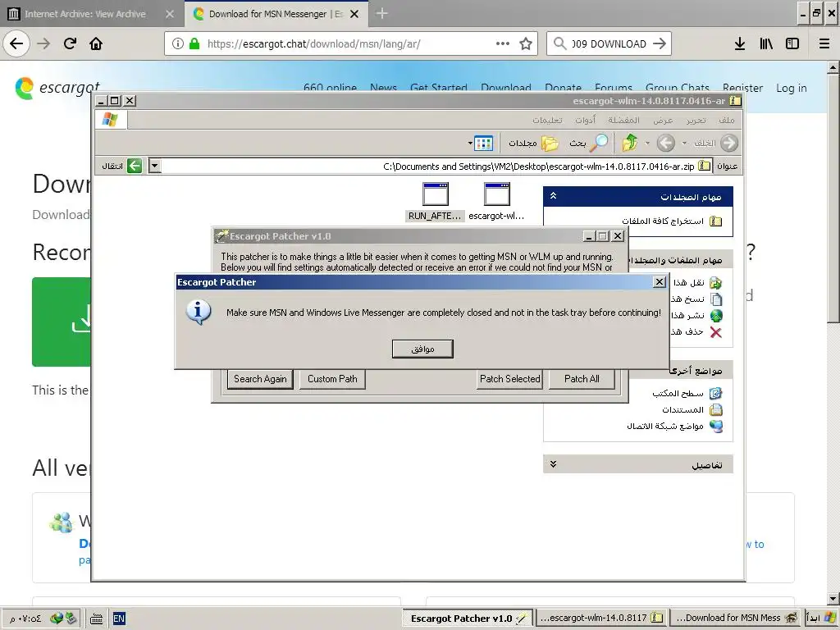Click the Search Again button
840x630 pixels.
[x=260, y=379]
